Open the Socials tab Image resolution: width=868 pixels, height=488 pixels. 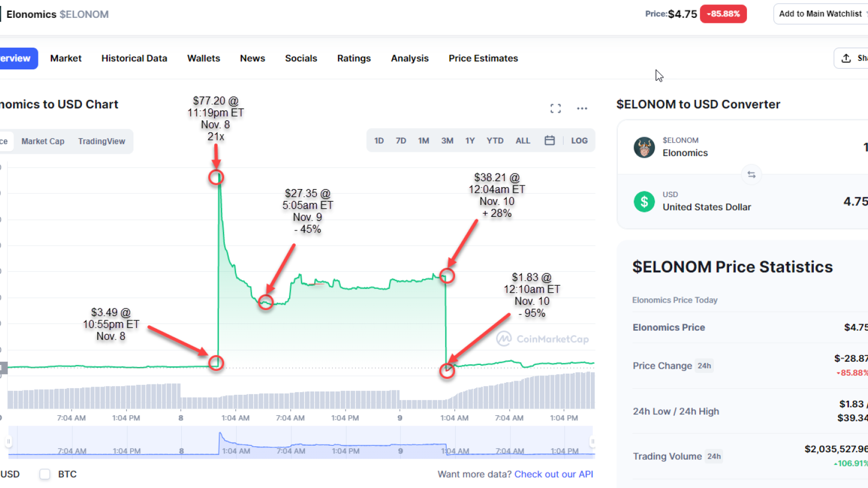point(301,58)
